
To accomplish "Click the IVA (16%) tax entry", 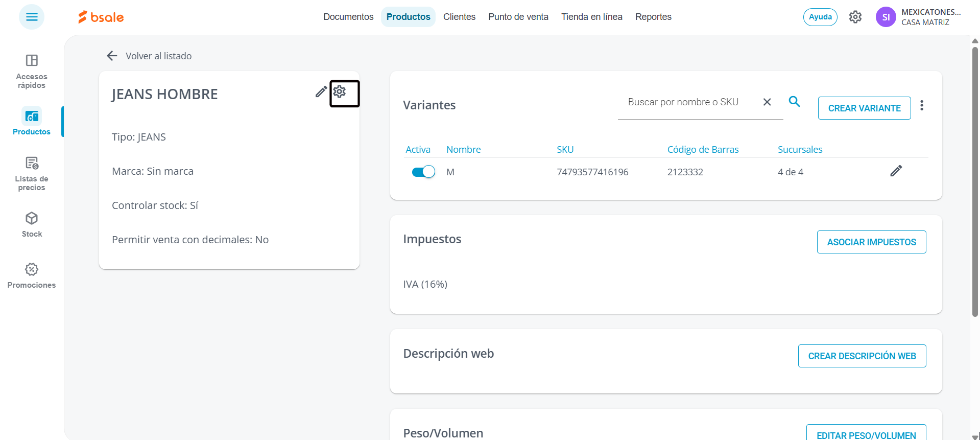I will coord(425,284).
